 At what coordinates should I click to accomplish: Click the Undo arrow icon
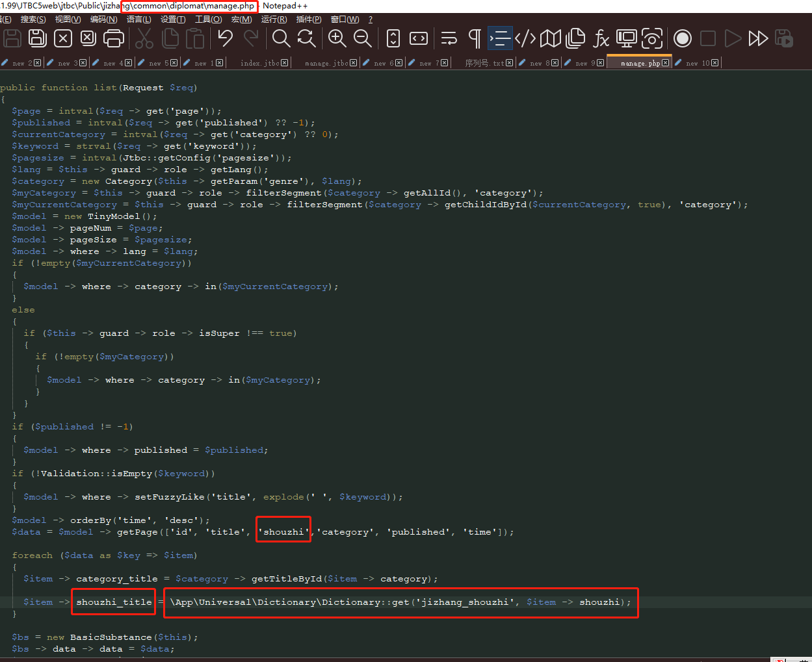coord(225,38)
